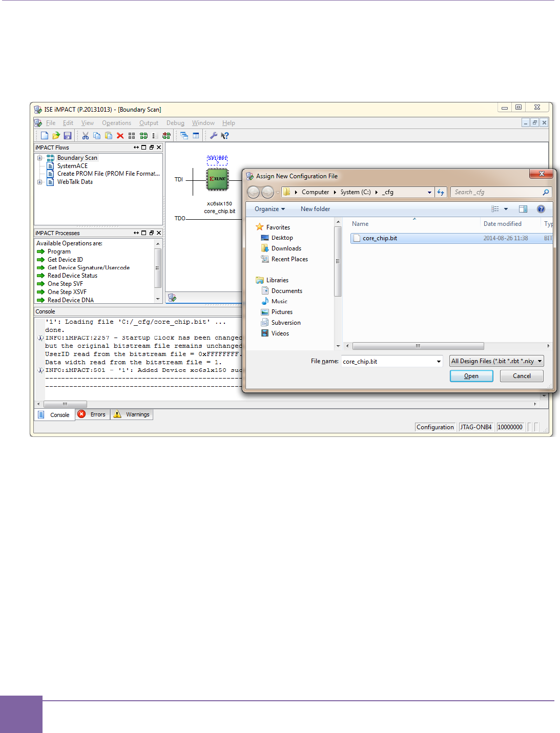Image resolution: width=560 pixels, height=733 pixels.
Task: Click the Cut scissors icon
Action: (x=86, y=136)
